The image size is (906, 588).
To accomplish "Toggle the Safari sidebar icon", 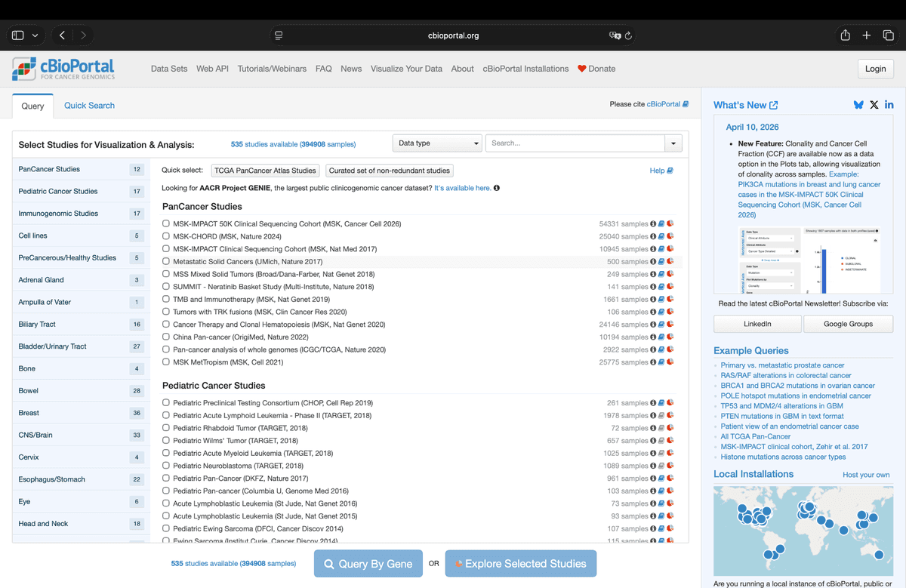I will click(18, 35).
